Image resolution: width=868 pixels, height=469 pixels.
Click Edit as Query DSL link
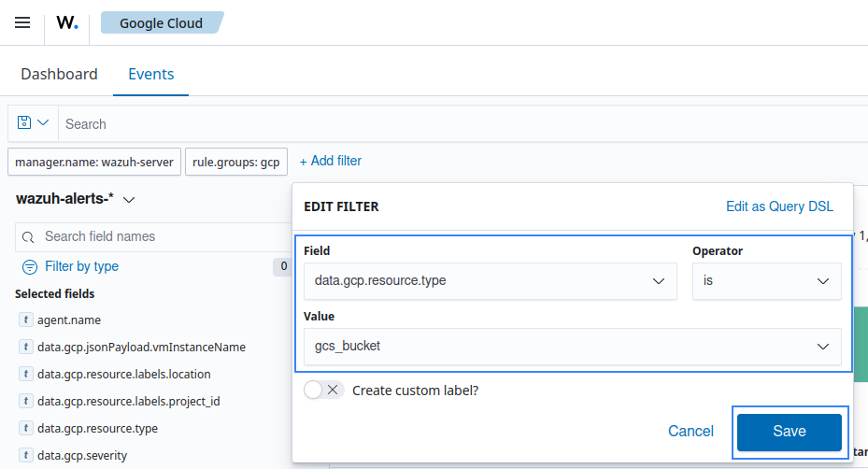click(779, 206)
